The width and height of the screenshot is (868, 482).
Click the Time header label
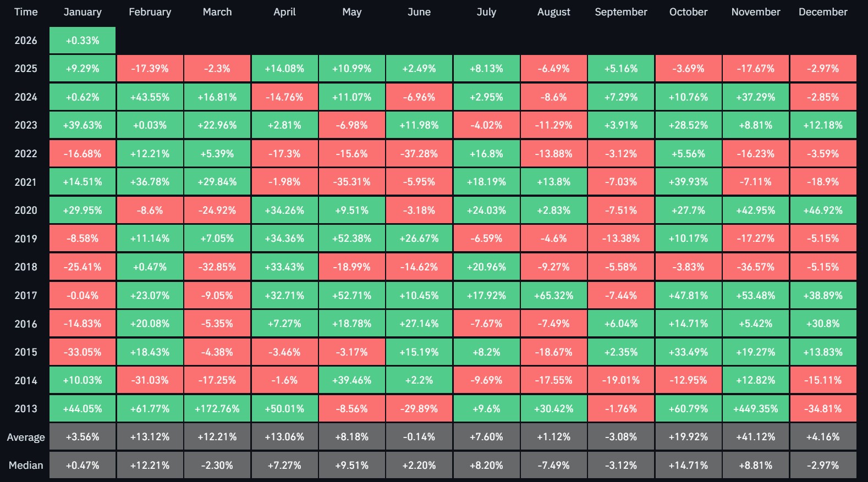click(26, 12)
